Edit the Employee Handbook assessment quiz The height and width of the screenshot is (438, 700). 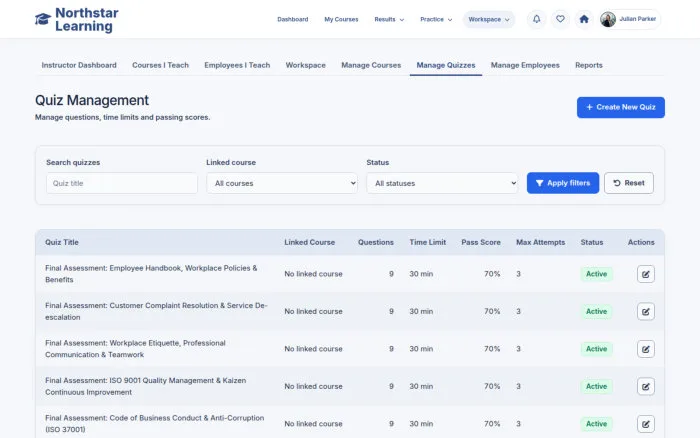(x=646, y=274)
